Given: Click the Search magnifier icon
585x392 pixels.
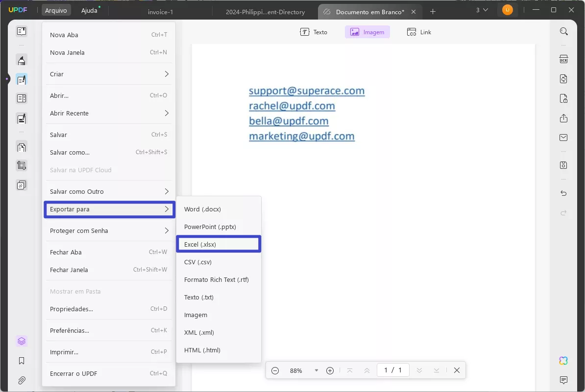Looking at the screenshot, I should pyautogui.click(x=564, y=31).
